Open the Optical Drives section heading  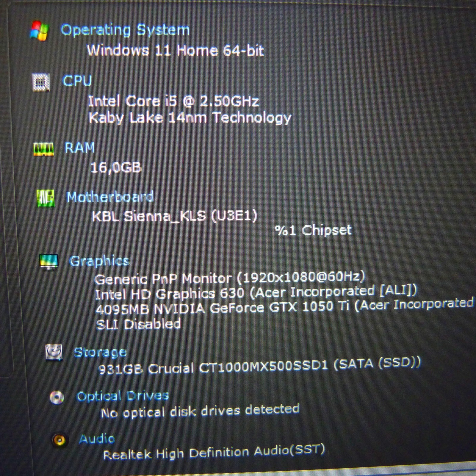click(x=122, y=396)
